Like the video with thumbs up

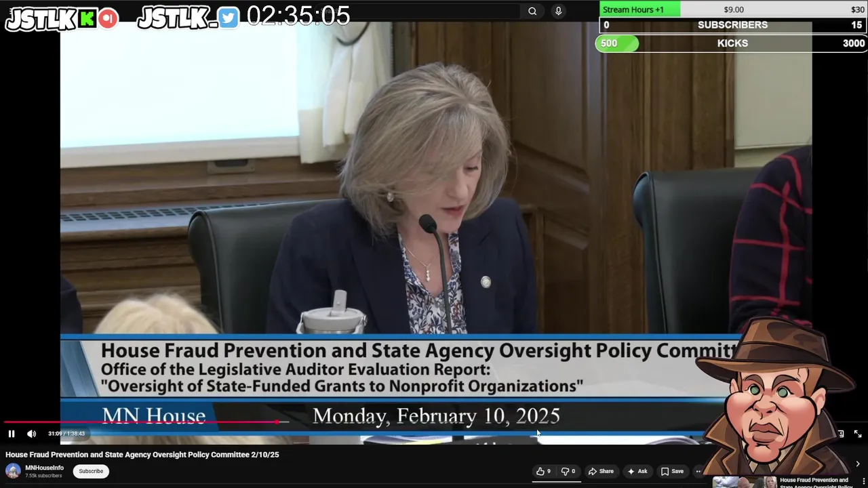[x=544, y=471]
